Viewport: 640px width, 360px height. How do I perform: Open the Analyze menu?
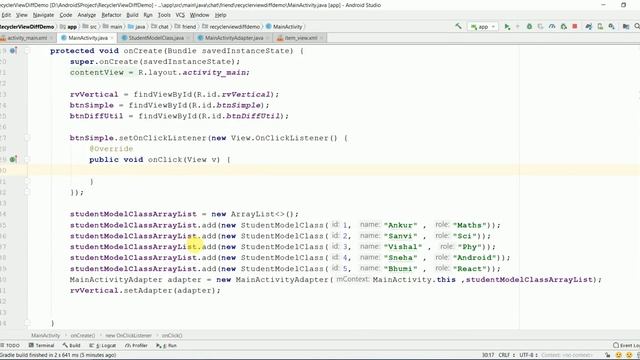point(87,15)
